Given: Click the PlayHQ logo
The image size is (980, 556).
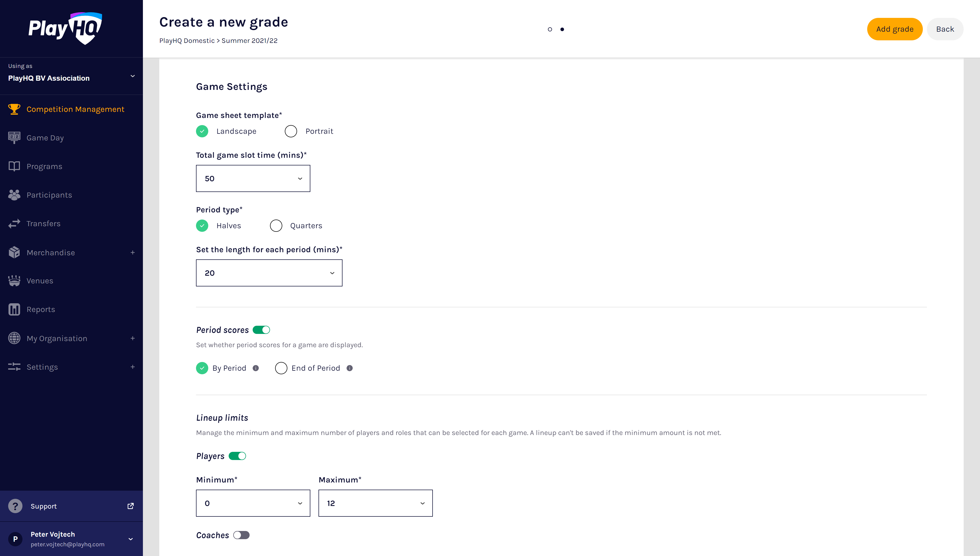Looking at the screenshot, I should pos(65,28).
